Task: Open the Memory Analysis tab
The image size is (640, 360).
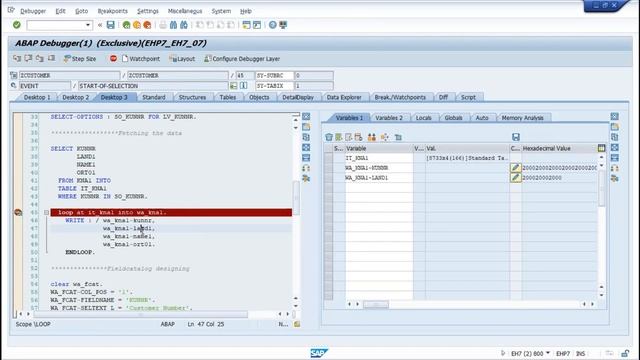Action: click(522, 118)
